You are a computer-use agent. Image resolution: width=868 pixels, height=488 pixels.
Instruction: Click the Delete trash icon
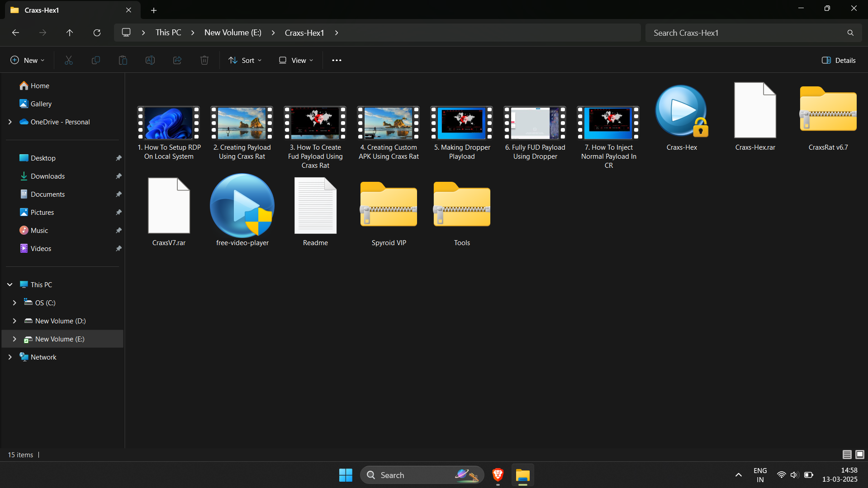[x=204, y=60]
